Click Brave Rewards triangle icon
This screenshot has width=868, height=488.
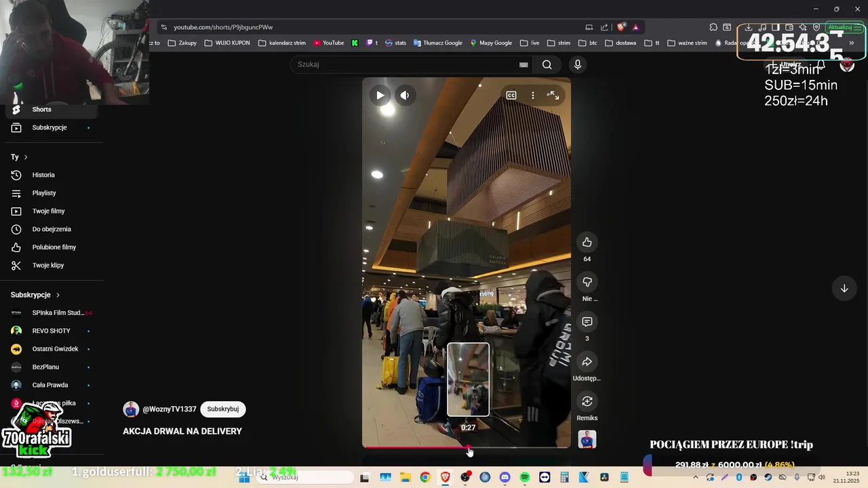[636, 27]
